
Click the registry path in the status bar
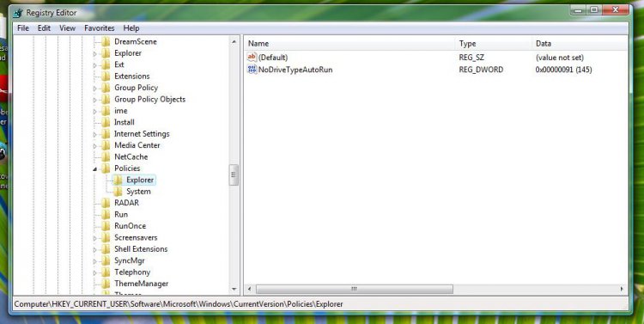coord(179,304)
